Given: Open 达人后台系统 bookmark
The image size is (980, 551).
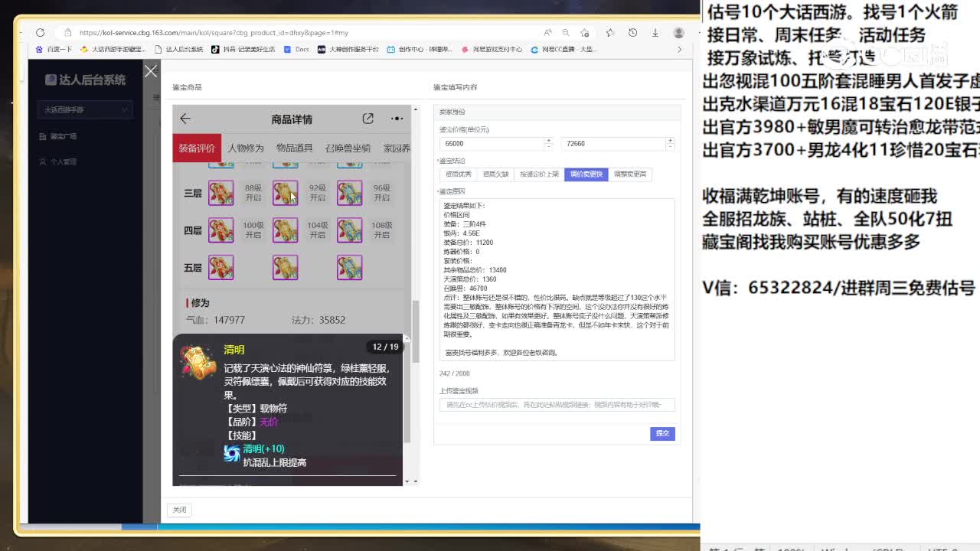Looking at the screenshot, I should point(179,49).
